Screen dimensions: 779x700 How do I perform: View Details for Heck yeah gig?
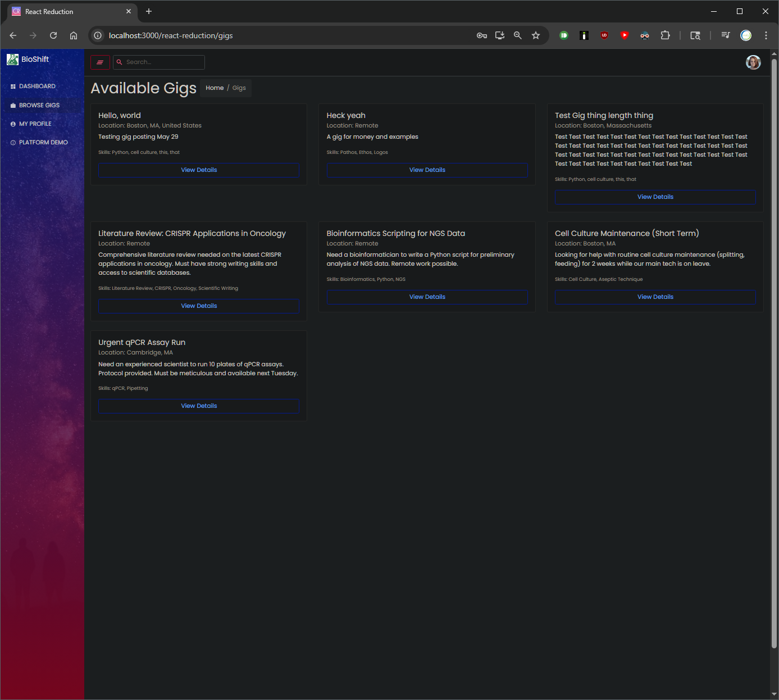(427, 170)
